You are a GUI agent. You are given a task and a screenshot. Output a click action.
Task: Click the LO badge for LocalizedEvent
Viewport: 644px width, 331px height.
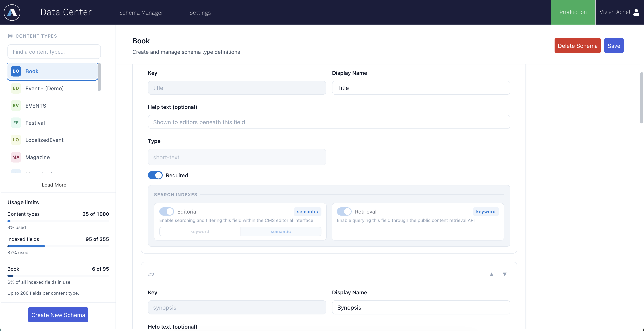pos(16,140)
